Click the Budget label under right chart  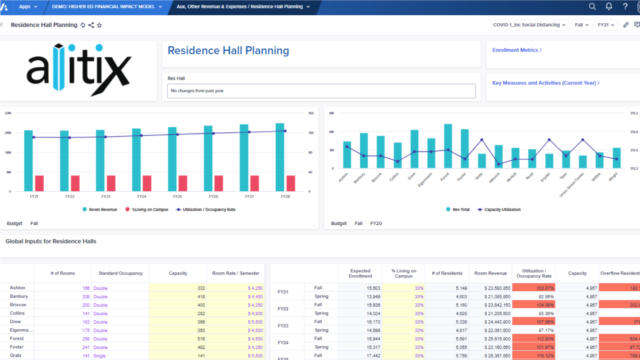click(x=339, y=223)
